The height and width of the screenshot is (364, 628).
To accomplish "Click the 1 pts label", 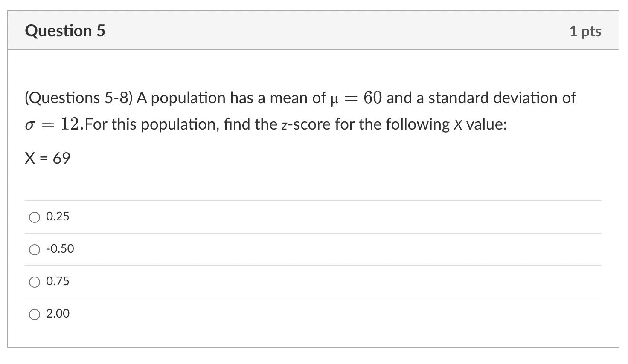I will pos(587,30).
